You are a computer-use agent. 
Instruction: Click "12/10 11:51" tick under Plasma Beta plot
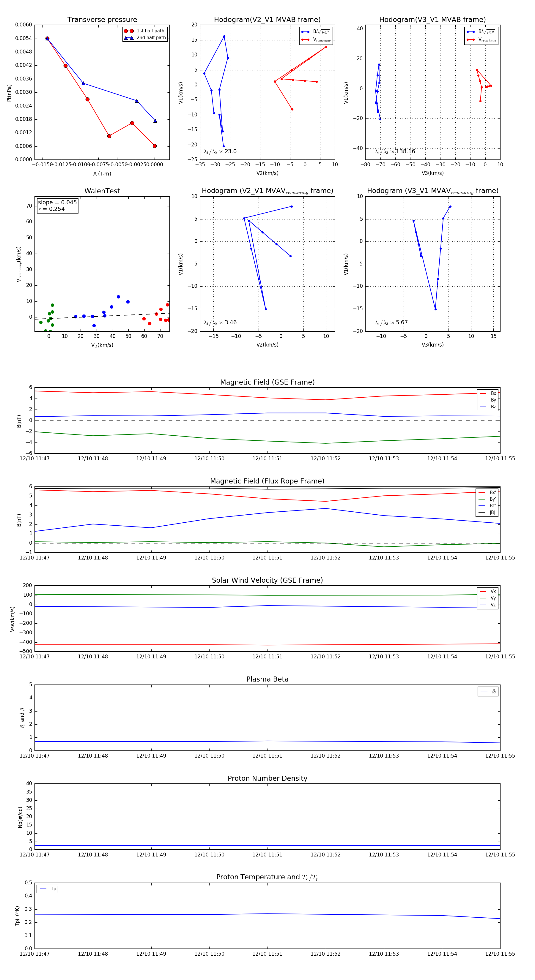267,756
